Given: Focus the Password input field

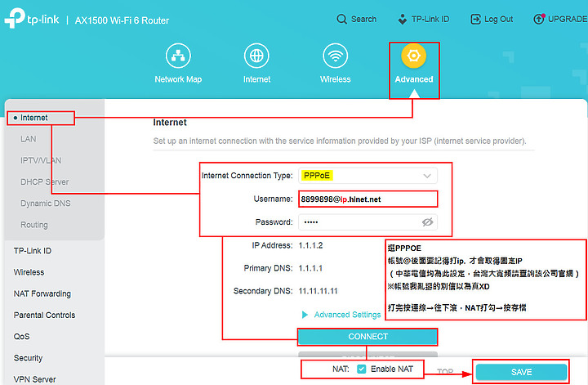Looking at the screenshot, I should 367,222.
